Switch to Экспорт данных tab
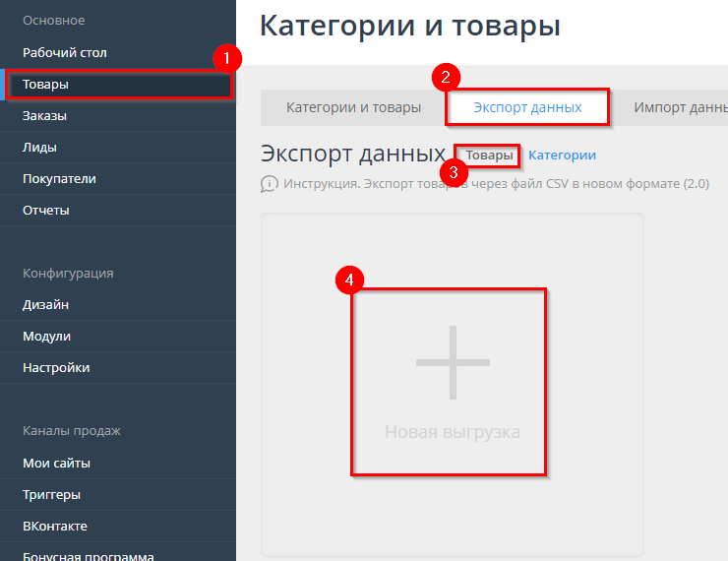The width and height of the screenshot is (728, 561). pos(526,107)
